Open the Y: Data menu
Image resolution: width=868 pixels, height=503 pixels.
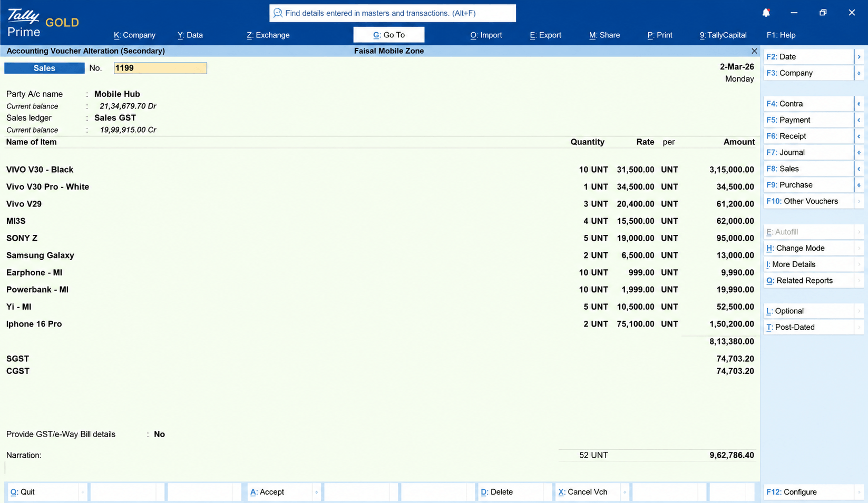[190, 35]
